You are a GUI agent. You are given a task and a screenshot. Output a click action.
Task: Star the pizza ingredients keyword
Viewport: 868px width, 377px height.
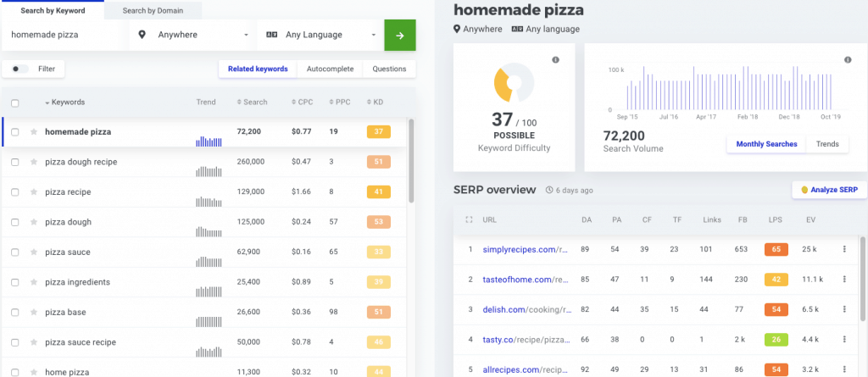click(x=34, y=282)
